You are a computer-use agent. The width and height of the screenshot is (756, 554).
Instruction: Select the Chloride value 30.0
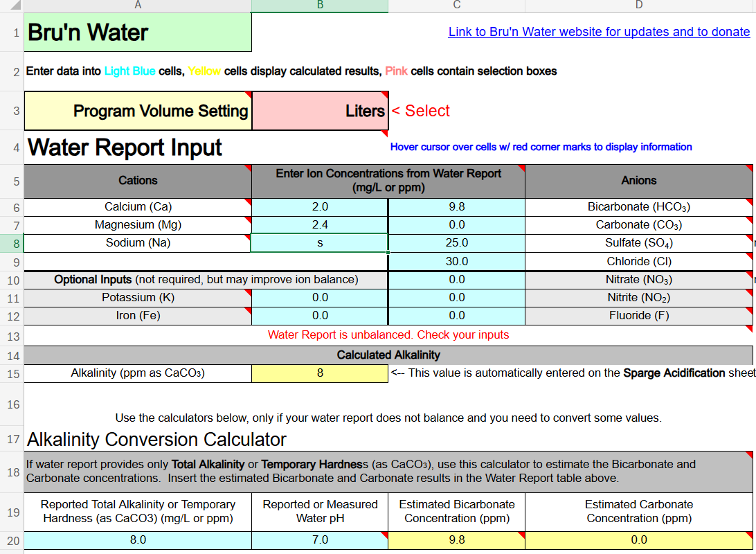(x=457, y=261)
